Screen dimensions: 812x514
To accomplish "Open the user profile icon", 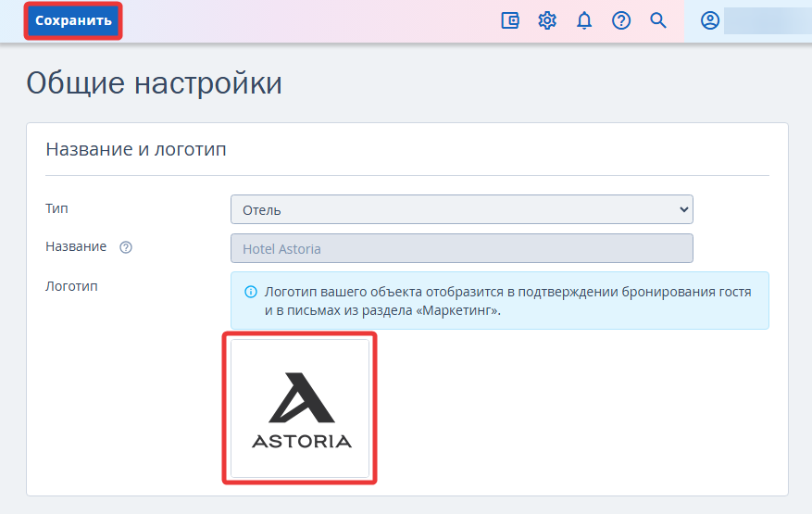I will [x=710, y=20].
